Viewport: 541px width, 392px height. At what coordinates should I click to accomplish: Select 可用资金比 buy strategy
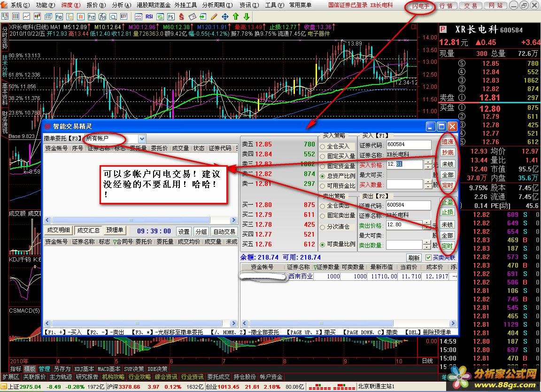point(338,186)
